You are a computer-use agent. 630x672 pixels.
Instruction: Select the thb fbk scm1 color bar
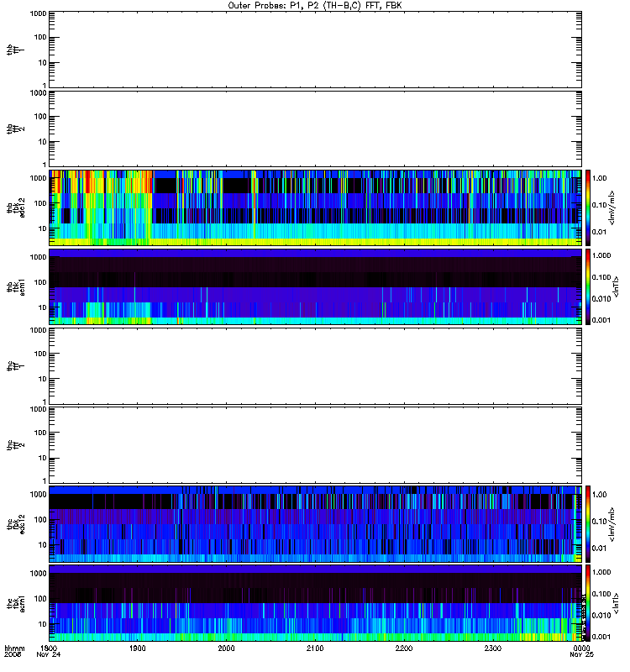(588, 286)
